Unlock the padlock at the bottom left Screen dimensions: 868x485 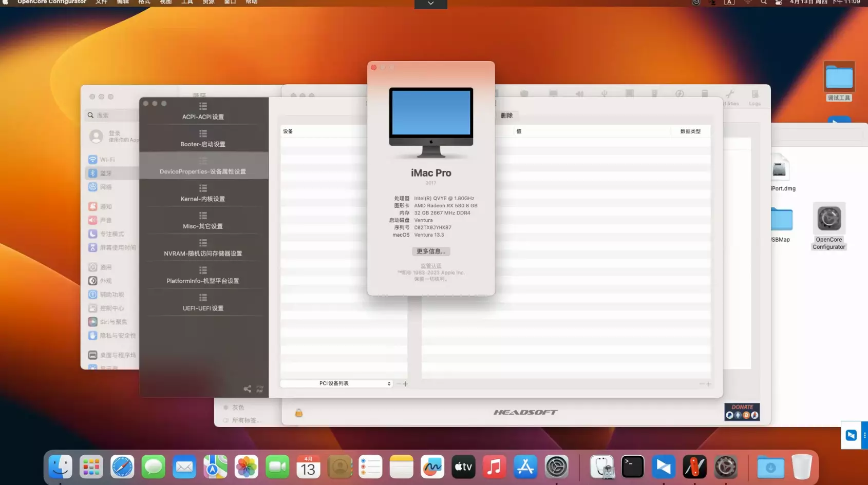[x=298, y=413]
